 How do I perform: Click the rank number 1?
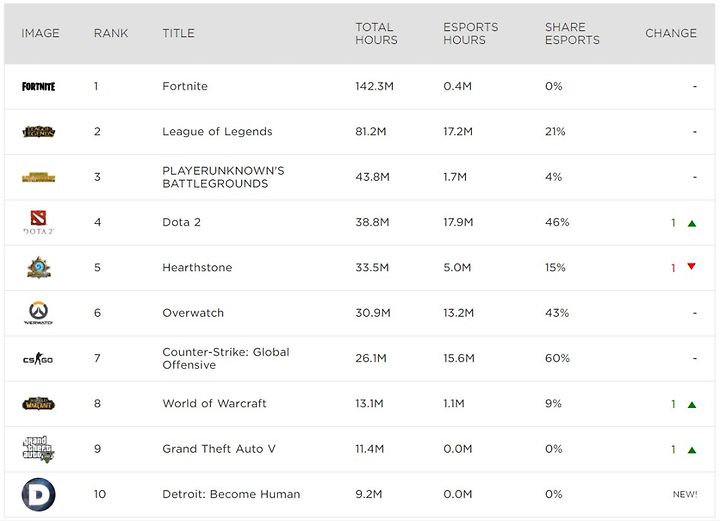coord(96,86)
